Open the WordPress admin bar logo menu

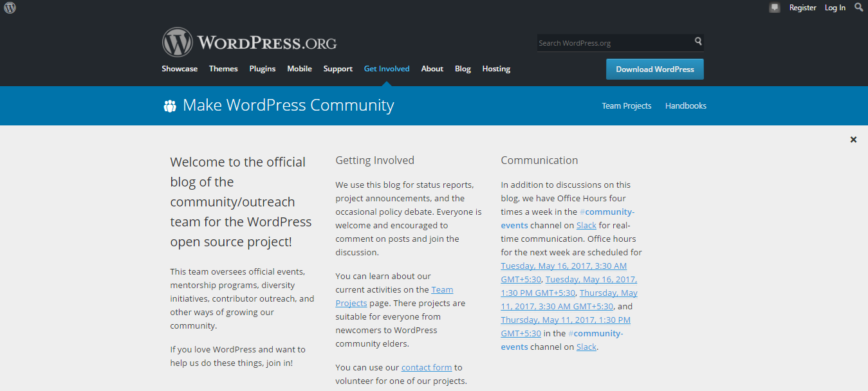click(10, 8)
